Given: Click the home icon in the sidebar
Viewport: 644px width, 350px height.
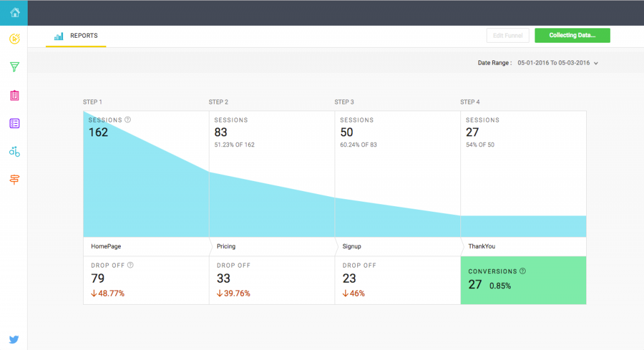Looking at the screenshot, I should [14, 13].
